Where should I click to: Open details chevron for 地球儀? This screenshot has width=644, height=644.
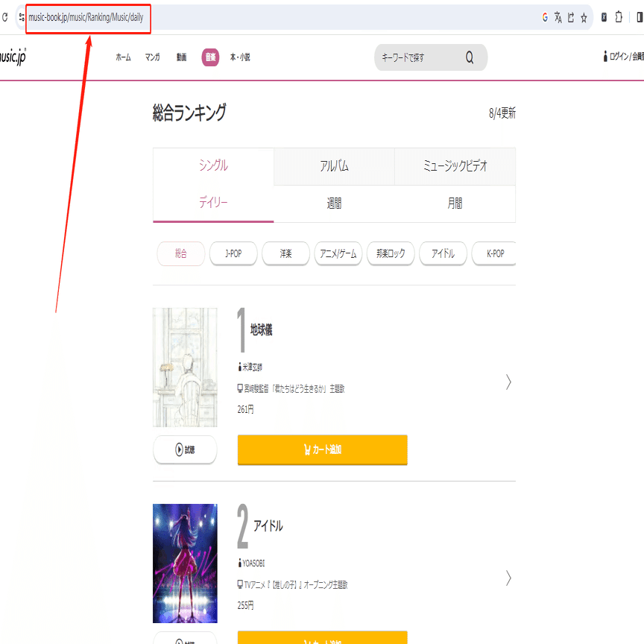click(508, 382)
